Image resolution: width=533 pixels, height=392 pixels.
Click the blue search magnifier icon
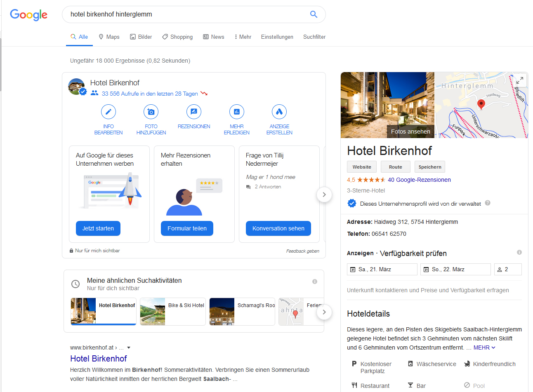pyautogui.click(x=314, y=14)
